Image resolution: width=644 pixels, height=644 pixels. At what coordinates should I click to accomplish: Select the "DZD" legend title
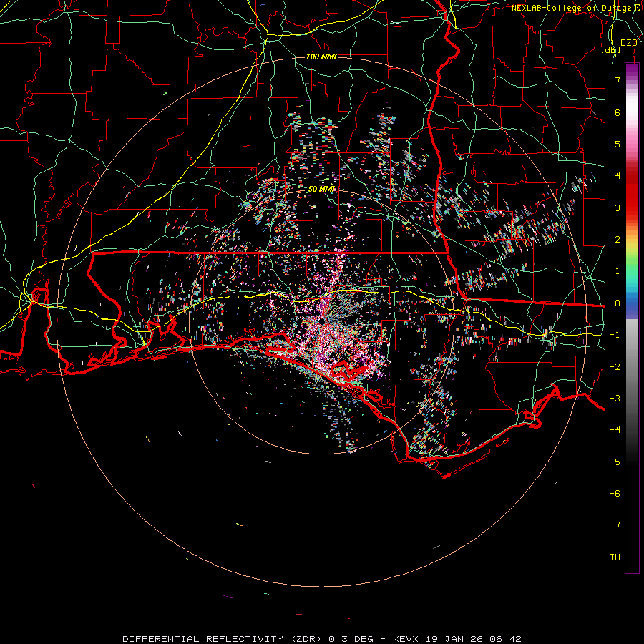tap(629, 43)
